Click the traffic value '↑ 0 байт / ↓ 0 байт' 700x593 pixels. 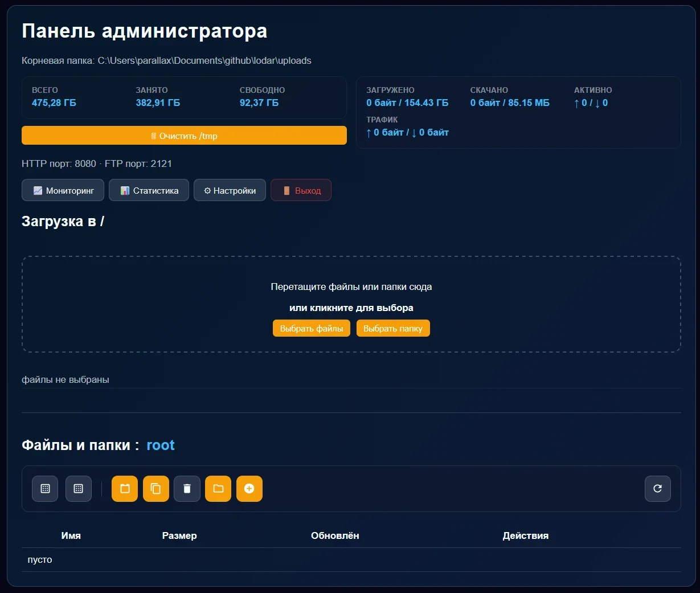coord(408,132)
